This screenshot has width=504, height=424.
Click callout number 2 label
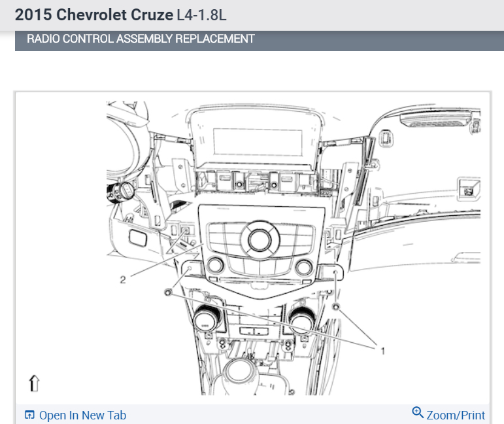pyautogui.click(x=123, y=280)
